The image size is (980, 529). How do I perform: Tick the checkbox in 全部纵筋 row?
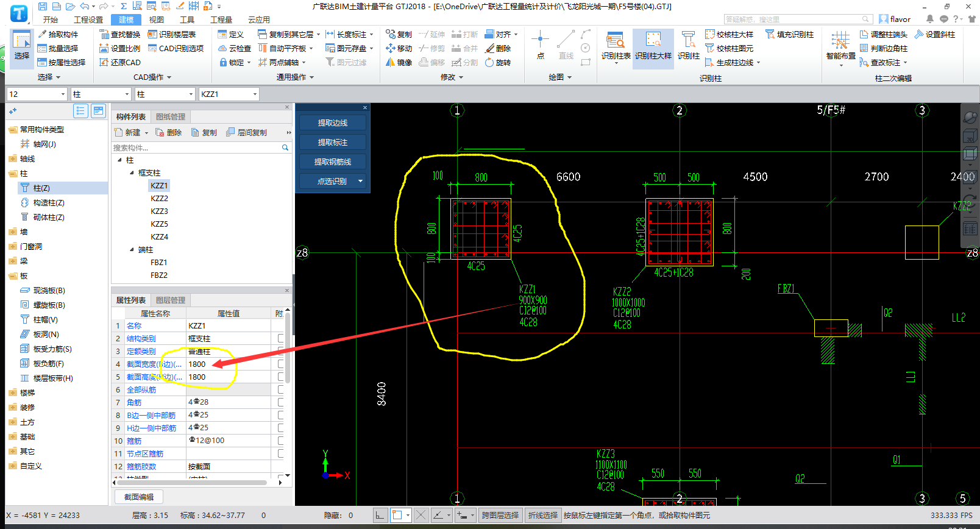click(281, 389)
